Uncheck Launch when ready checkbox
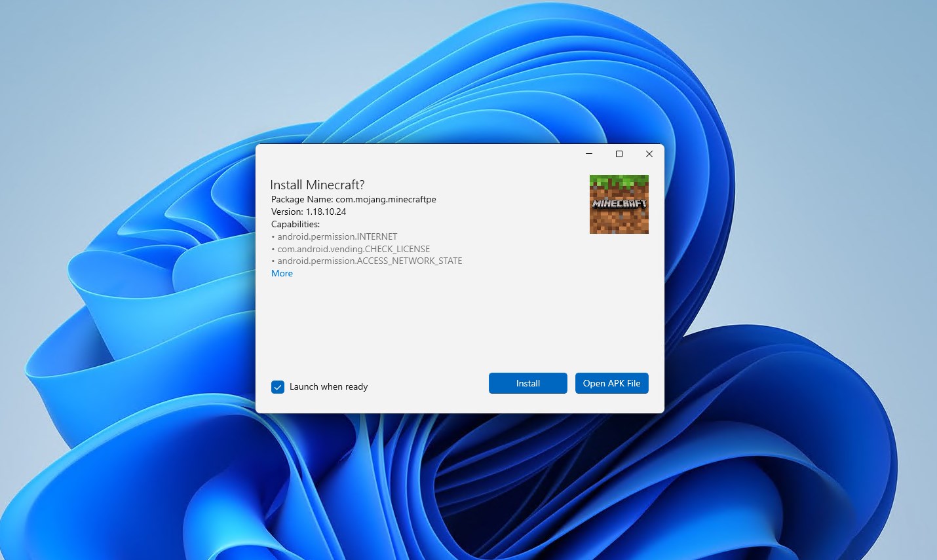 278,387
